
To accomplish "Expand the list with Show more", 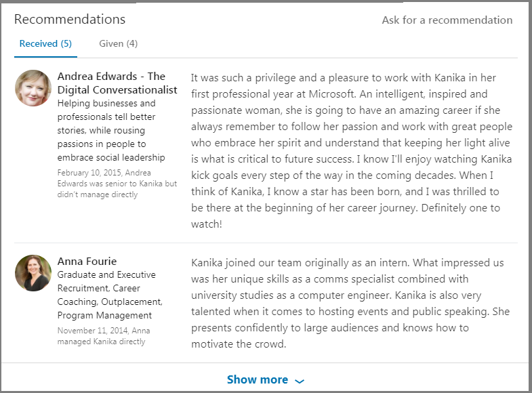I will [258, 379].
